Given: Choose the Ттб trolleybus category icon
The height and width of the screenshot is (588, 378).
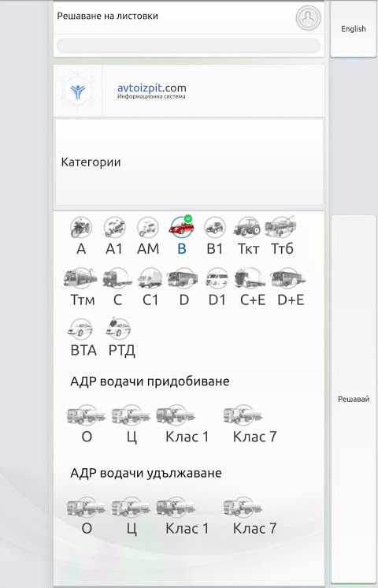Looking at the screenshot, I should click(x=280, y=226).
